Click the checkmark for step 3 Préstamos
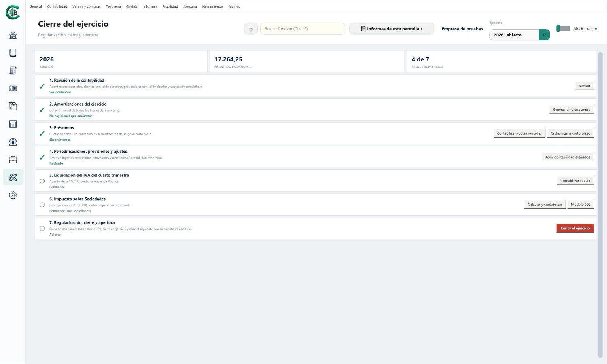 (x=42, y=133)
